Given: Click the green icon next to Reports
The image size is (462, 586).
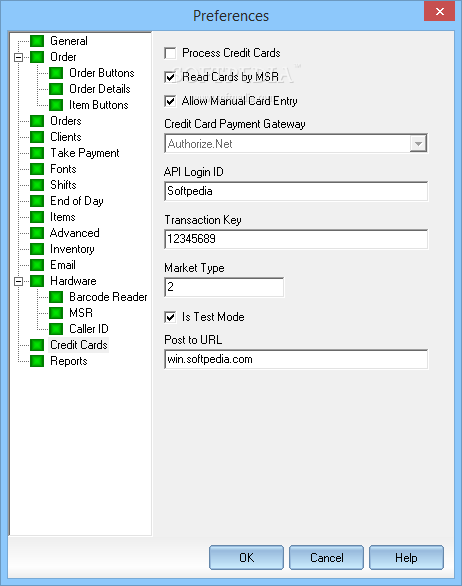Looking at the screenshot, I should point(37,361).
